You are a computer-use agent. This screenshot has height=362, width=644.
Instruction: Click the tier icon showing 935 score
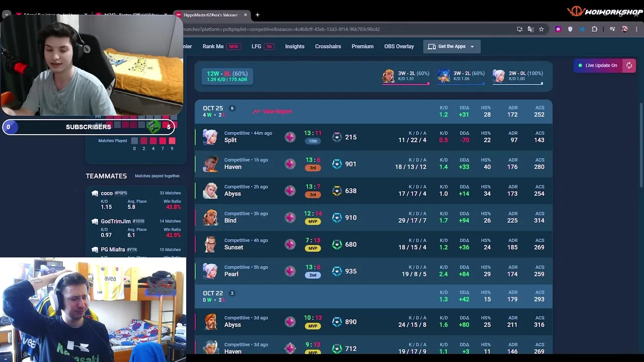coord(337,271)
